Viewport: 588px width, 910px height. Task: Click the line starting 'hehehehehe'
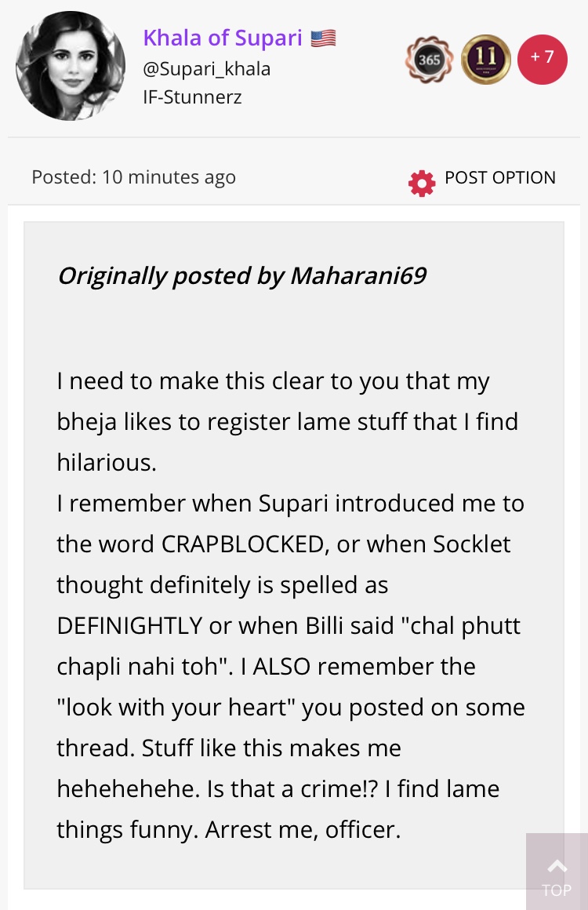[x=278, y=789]
